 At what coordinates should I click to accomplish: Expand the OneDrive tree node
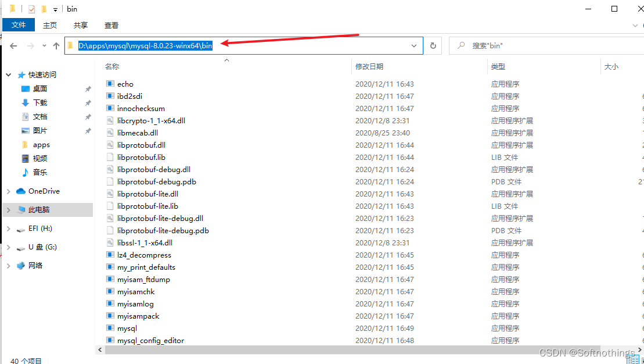tap(8, 191)
